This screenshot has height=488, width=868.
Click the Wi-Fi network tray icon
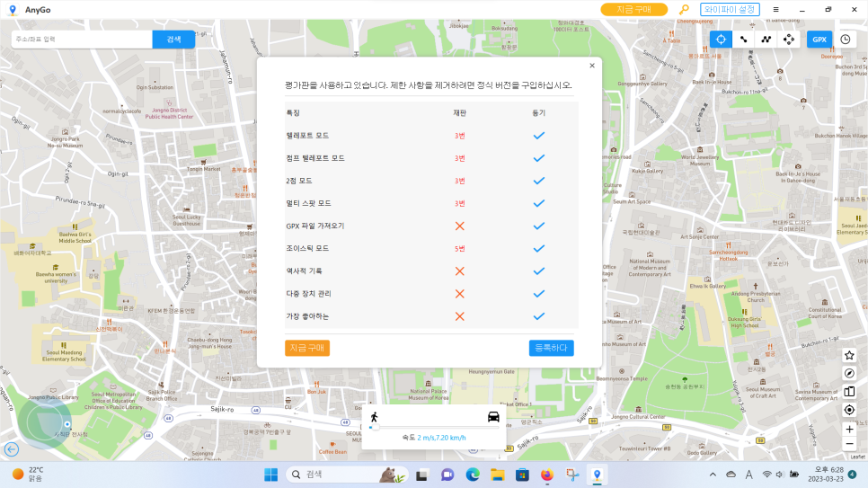coord(766,475)
